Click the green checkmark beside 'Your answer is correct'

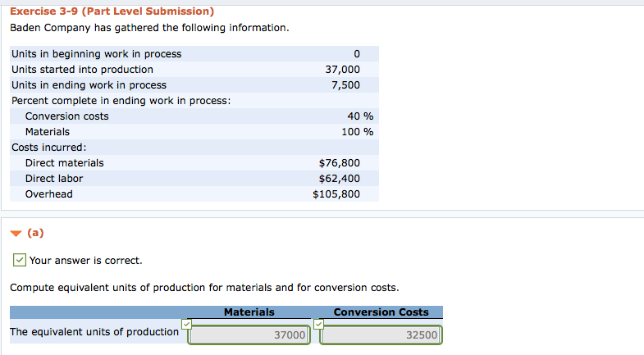point(20,261)
